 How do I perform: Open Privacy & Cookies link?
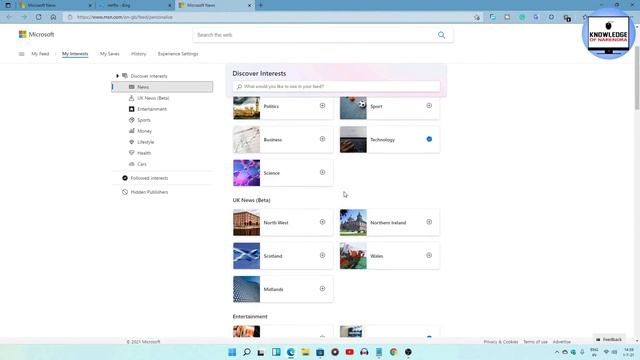point(501,342)
